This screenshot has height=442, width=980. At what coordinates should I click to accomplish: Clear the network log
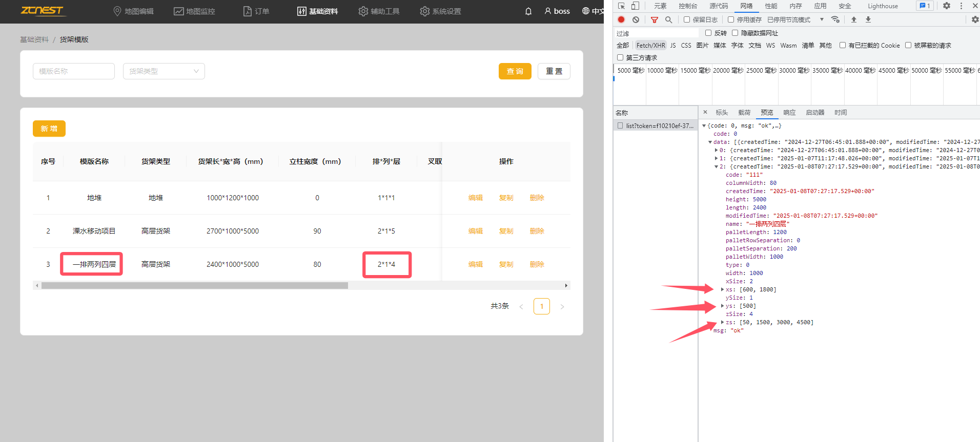636,19
